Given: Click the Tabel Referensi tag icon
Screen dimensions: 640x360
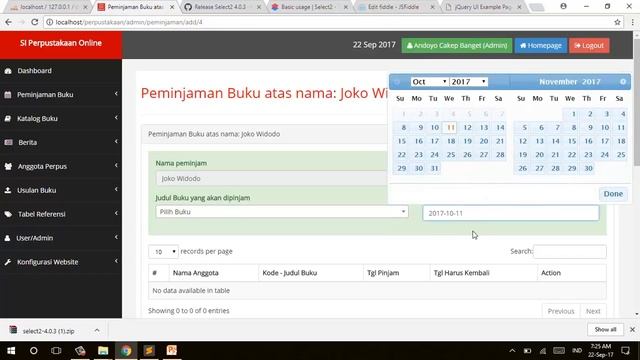Looking at the screenshot, I should coord(8,214).
